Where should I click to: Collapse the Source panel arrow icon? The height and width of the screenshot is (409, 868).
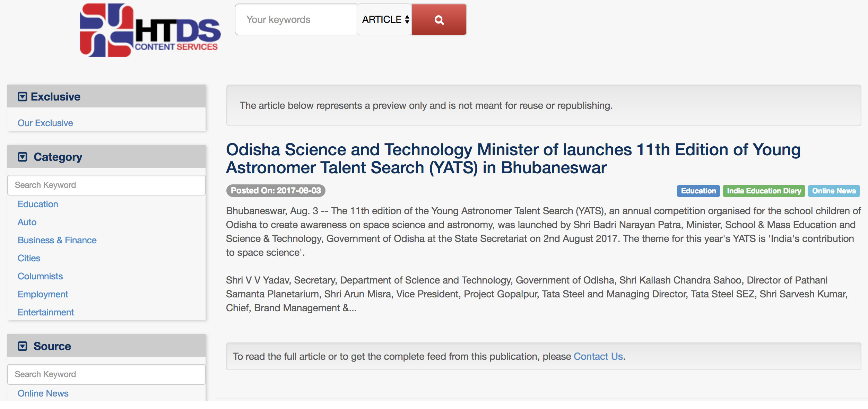point(23,346)
